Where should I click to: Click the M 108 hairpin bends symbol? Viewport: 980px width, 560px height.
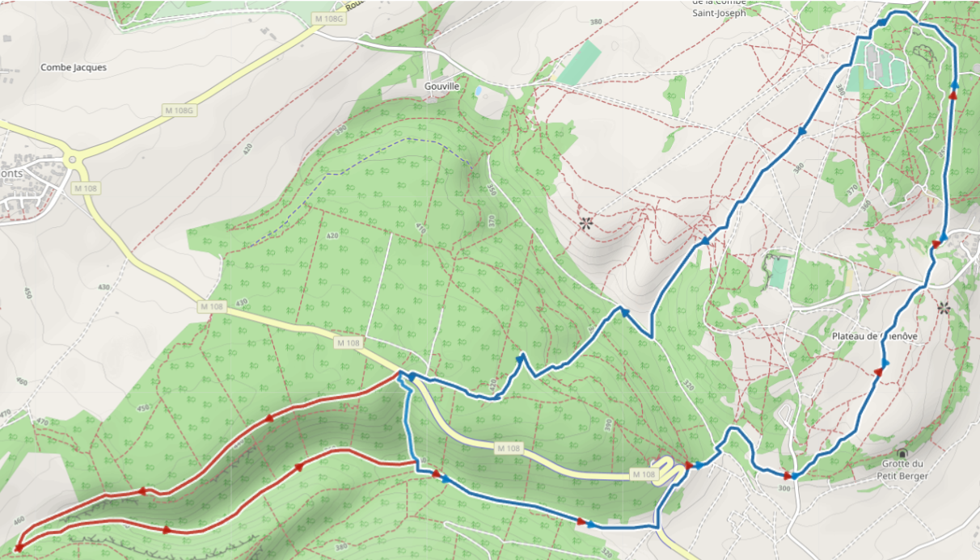point(669,470)
